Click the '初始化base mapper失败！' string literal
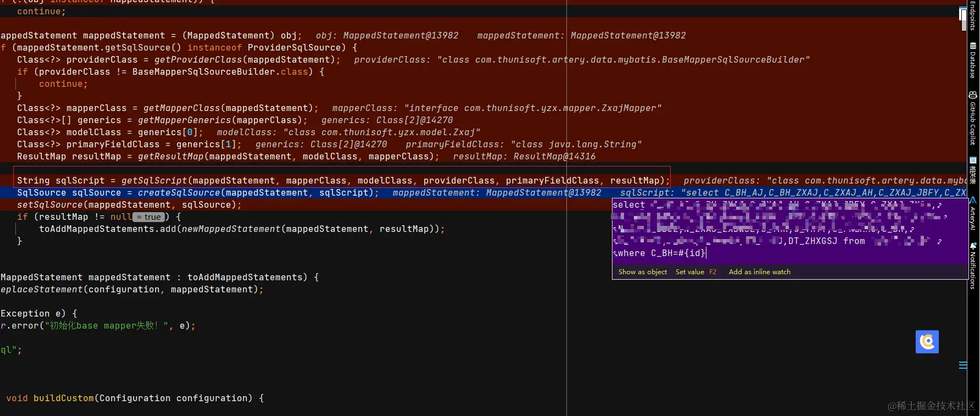Image resolution: width=980 pixels, height=416 pixels. (107, 326)
